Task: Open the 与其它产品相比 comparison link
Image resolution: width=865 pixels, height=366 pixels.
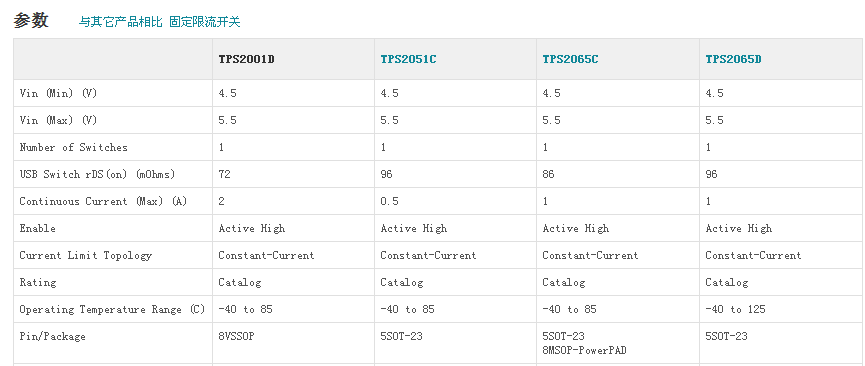Action: [x=120, y=22]
